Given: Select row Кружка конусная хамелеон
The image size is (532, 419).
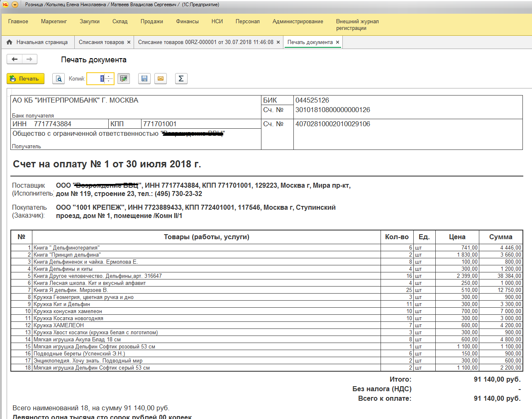Looking at the screenshot, I should (266, 311).
